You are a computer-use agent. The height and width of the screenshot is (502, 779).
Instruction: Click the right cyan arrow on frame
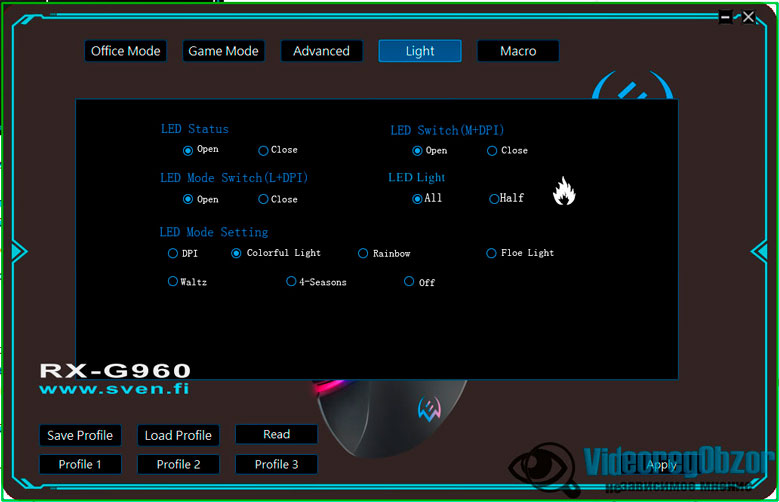click(x=759, y=251)
